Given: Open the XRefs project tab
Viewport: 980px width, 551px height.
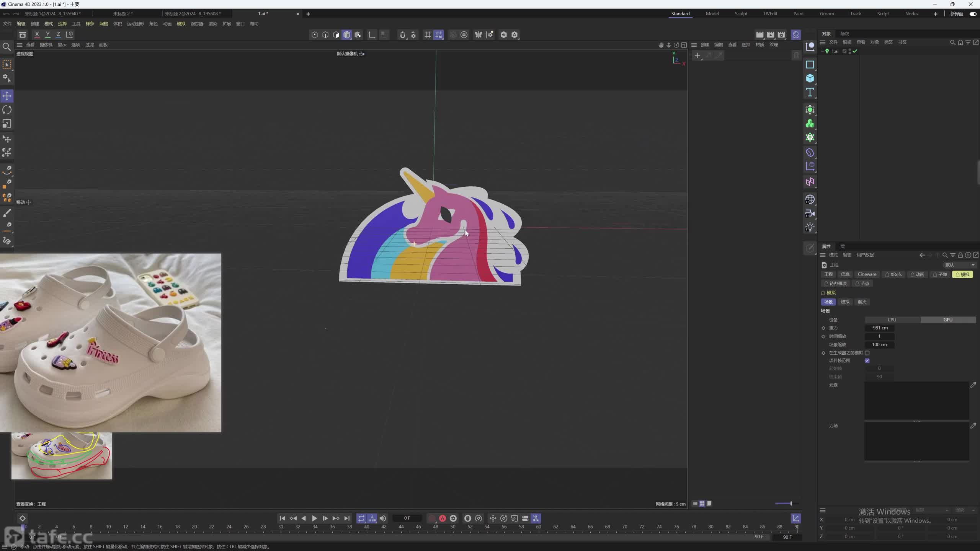Looking at the screenshot, I should tap(893, 274).
